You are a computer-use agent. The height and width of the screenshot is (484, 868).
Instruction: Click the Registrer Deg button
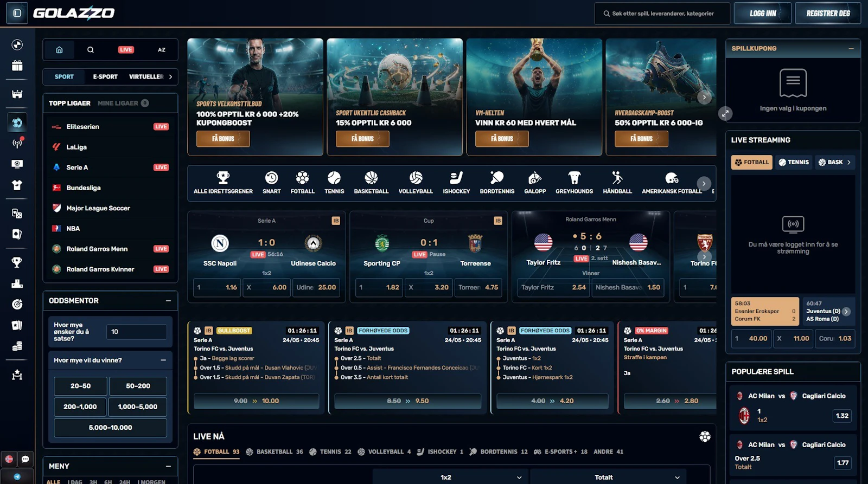[828, 14]
